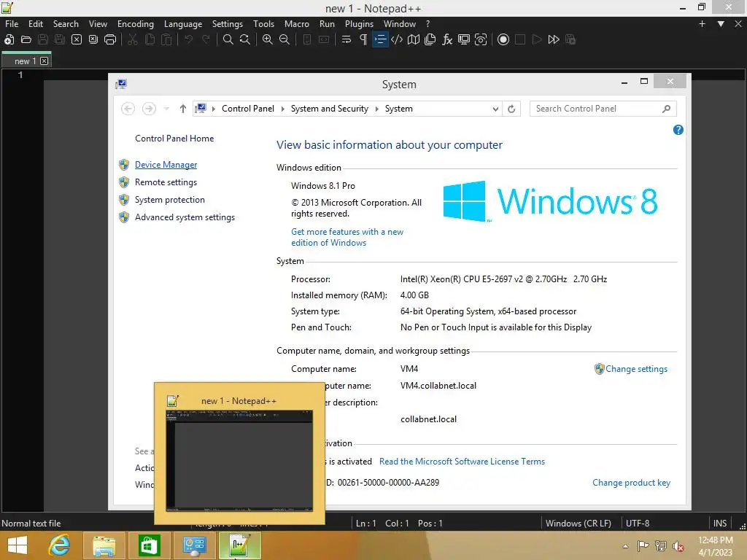Click the Open file folder icon
The height and width of the screenshot is (560, 747).
click(x=26, y=39)
